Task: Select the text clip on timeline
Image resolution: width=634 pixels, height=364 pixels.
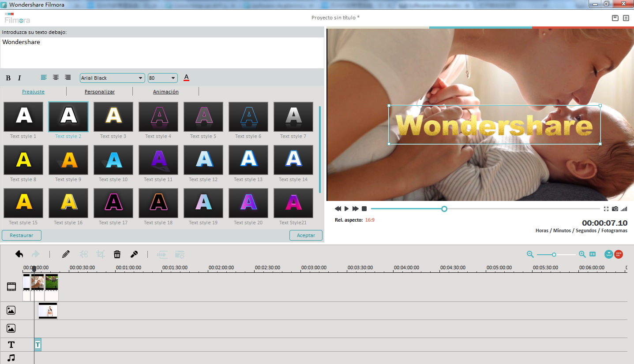Action: (x=38, y=345)
